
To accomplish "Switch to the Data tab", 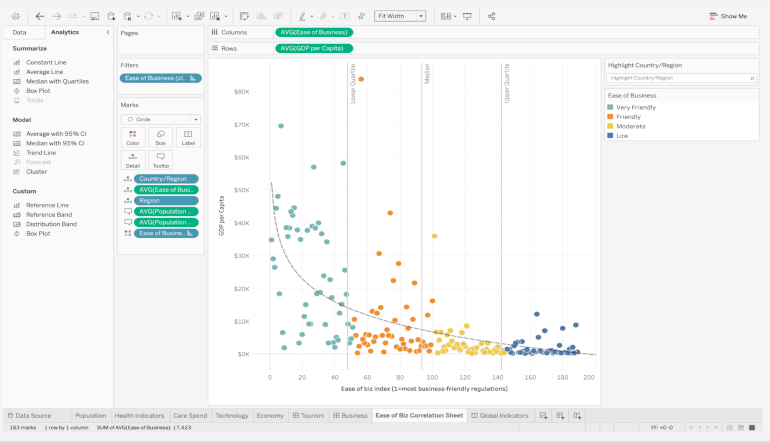I will point(19,32).
